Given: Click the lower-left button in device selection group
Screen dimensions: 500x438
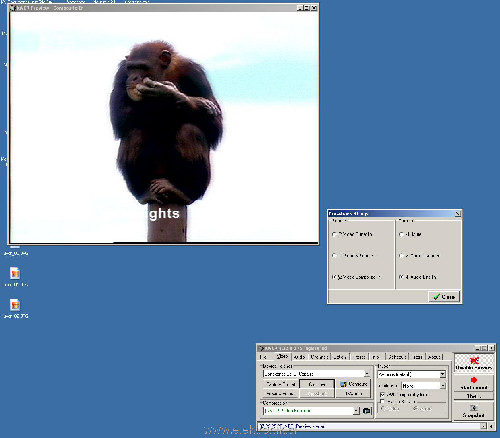Looking at the screenshot, I should point(281,394).
